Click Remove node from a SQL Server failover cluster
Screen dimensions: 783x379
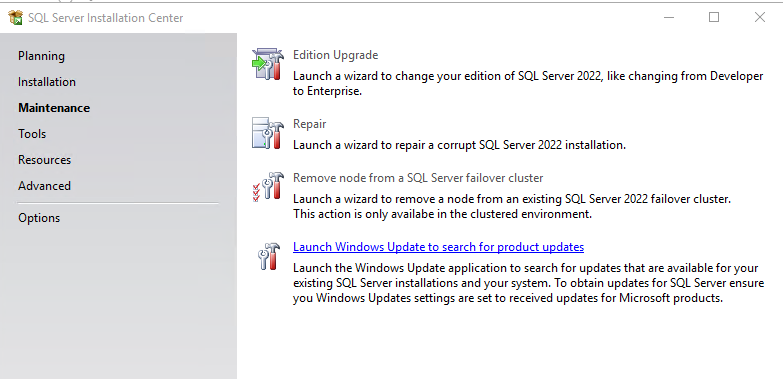(x=418, y=178)
